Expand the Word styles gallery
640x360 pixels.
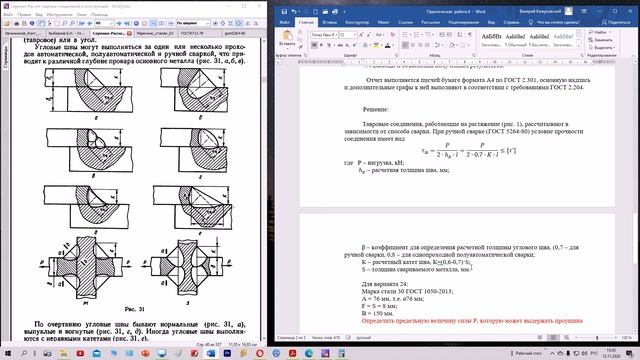point(578,46)
